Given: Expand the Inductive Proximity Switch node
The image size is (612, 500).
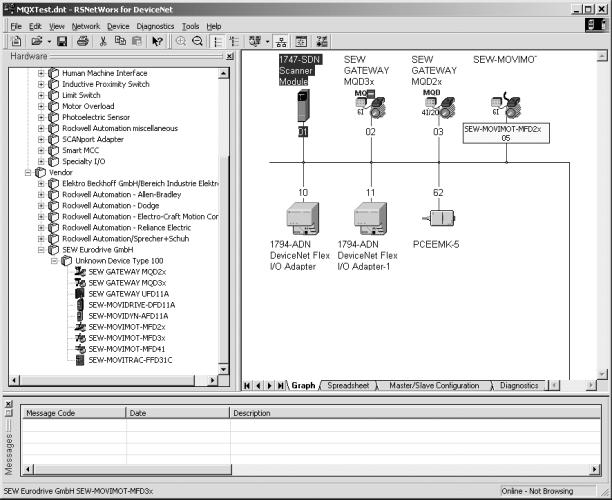Looking at the screenshot, I should tap(41, 84).
